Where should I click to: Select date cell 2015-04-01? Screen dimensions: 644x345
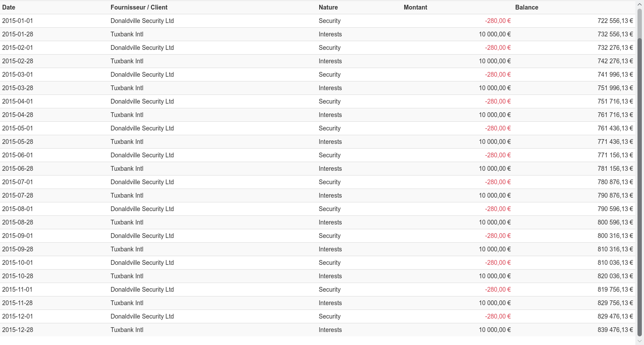[17, 101]
